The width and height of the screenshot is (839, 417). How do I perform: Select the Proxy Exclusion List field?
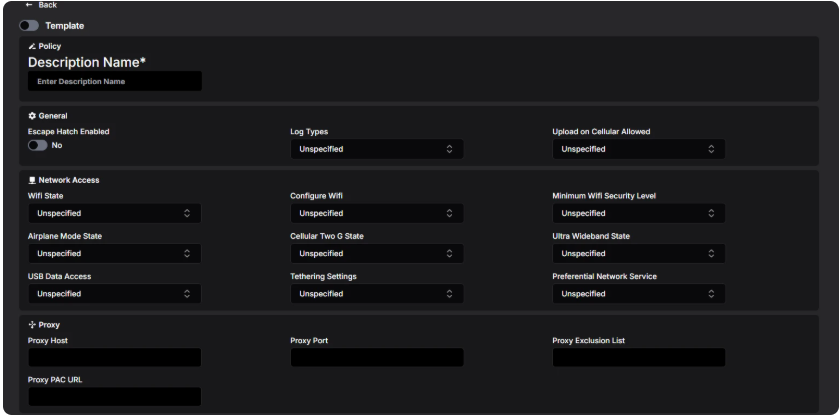click(639, 358)
